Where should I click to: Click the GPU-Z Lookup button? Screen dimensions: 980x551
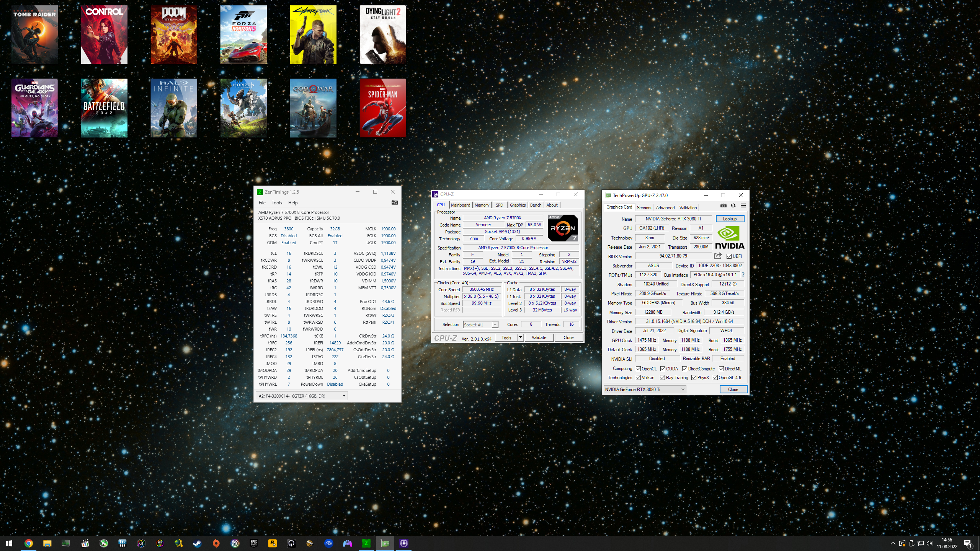pyautogui.click(x=730, y=219)
